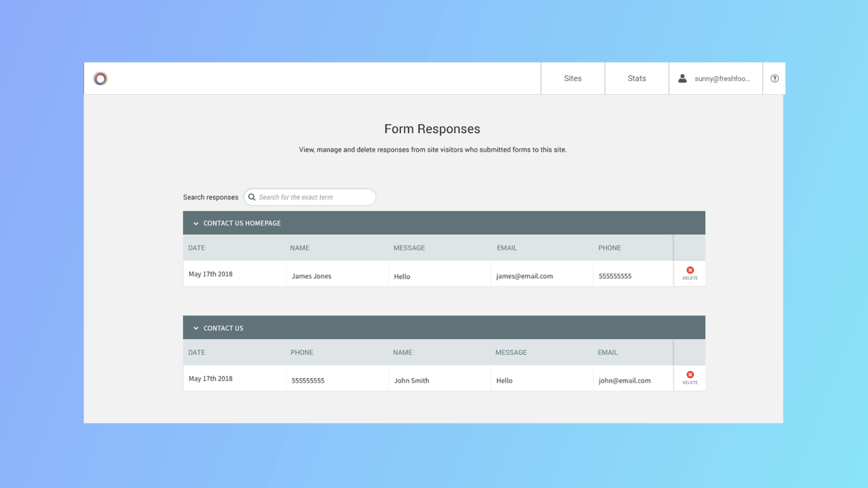Click the magnifier icon in search box
Viewport: 868px width, 488px height.
click(252, 197)
